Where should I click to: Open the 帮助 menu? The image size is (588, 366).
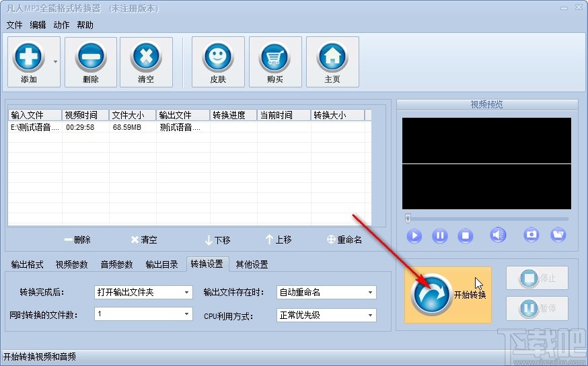pyautogui.click(x=85, y=25)
